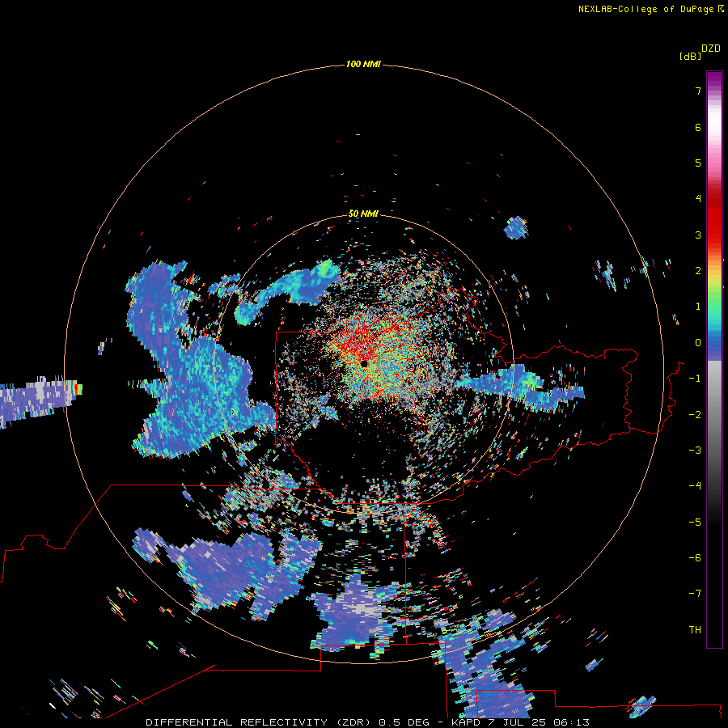Click the -1 value on the color scale
This screenshot has height=728, width=728.
coord(695,379)
